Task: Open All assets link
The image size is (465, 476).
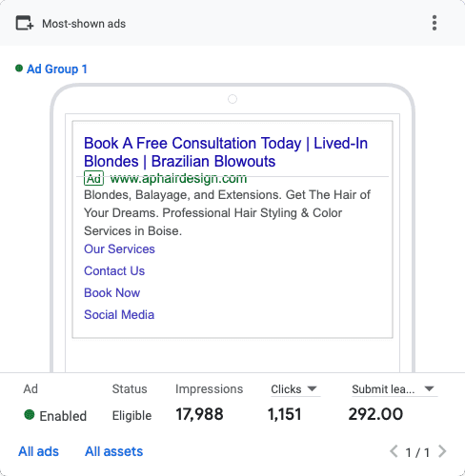Action: point(113,451)
